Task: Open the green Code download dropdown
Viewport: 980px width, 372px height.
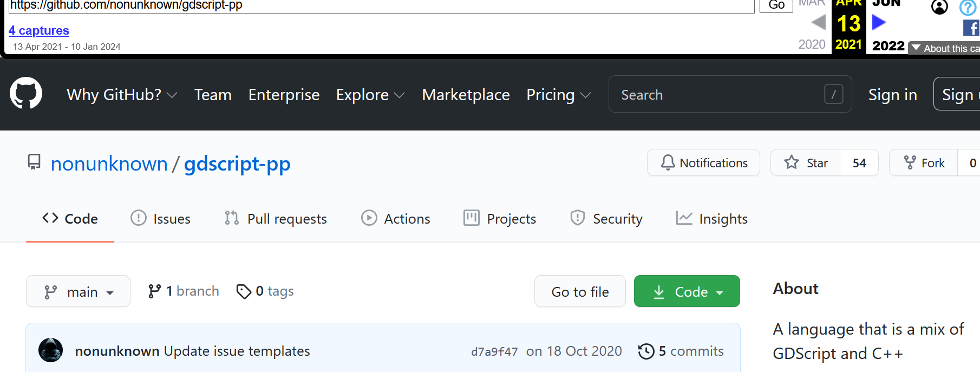Action: [687, 292]
